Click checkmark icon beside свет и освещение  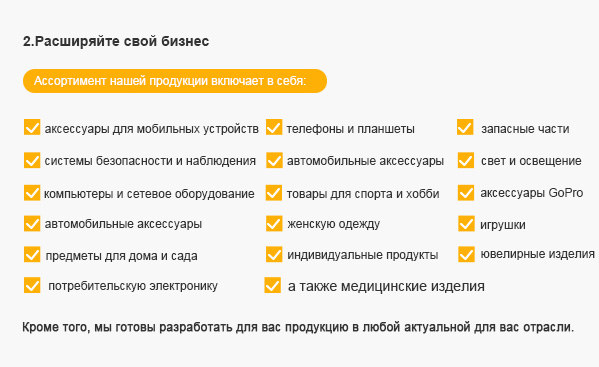point(466,160)
